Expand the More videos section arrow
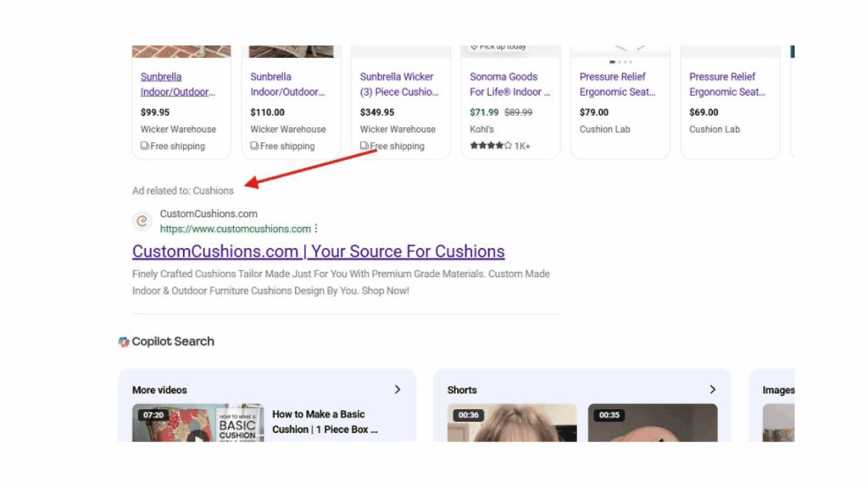868x488 pixels. (398, 390)
